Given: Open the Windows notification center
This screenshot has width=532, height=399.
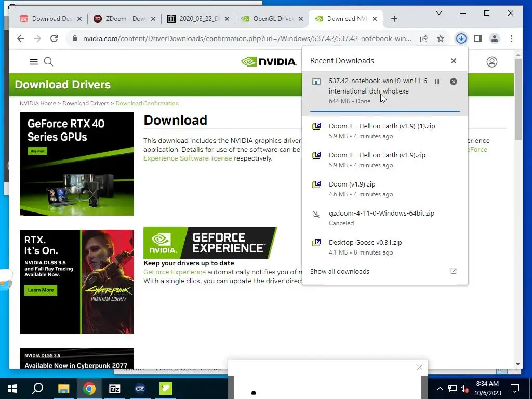Looking at the screenshot, I should pos(515,389).
